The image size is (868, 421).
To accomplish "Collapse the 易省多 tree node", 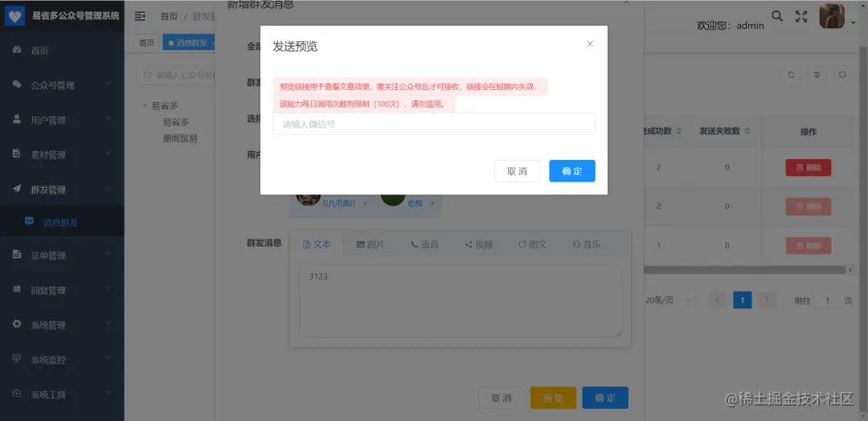I will [x=145, y=106].
